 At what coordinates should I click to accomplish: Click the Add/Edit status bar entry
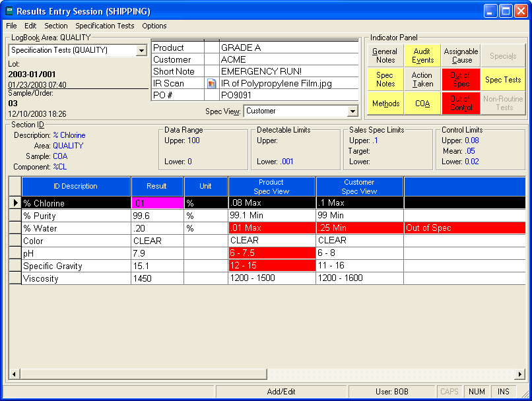(x=281, y=392)
